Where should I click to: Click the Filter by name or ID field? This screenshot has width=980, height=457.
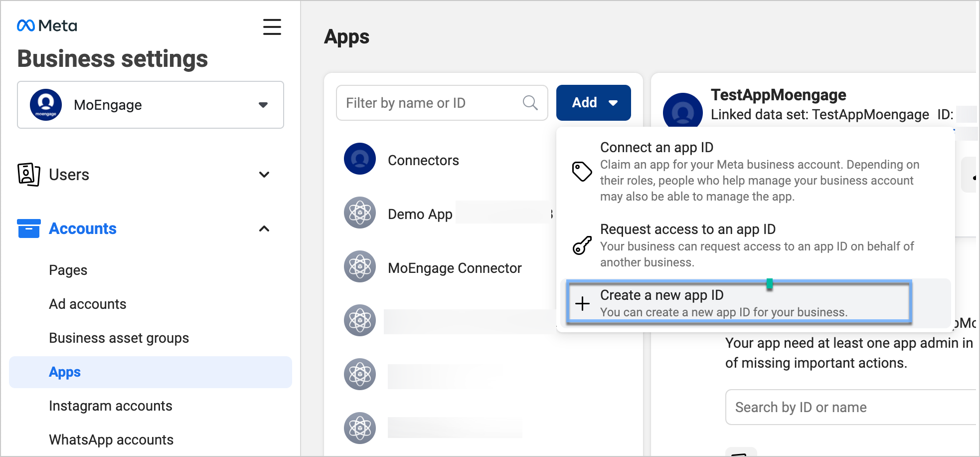coord(429,103)
